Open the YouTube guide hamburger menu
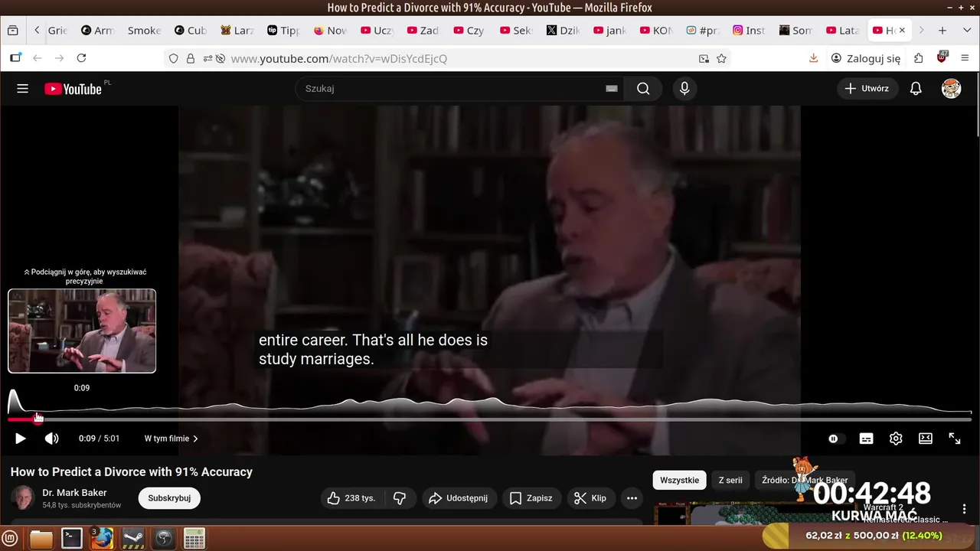 click(x=22, y=89)
